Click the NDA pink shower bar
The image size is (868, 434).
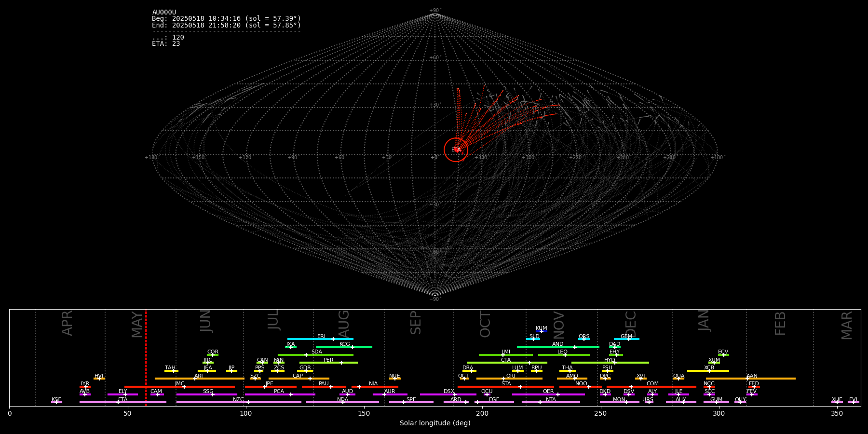pyautogui.click(x=342, y=402)
